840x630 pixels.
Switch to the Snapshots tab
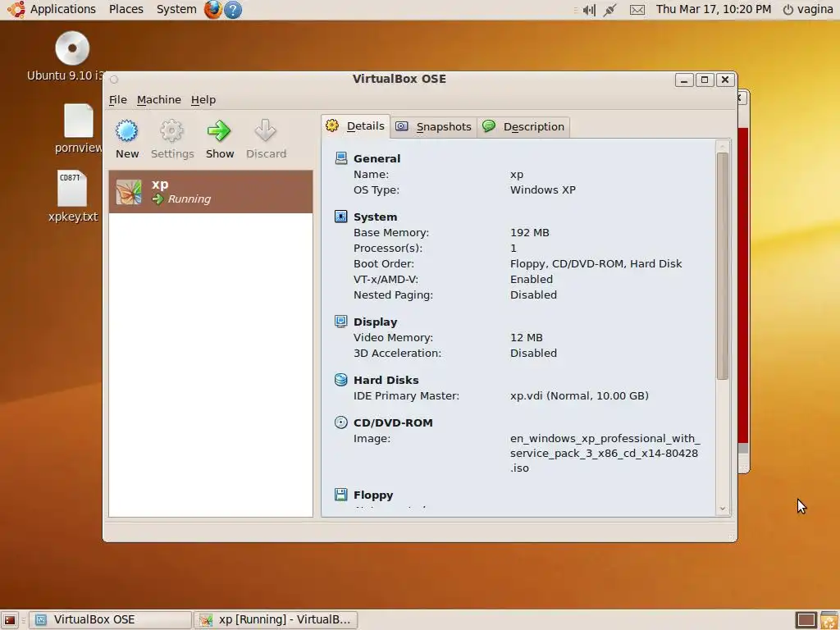click(x=434, y=127)
